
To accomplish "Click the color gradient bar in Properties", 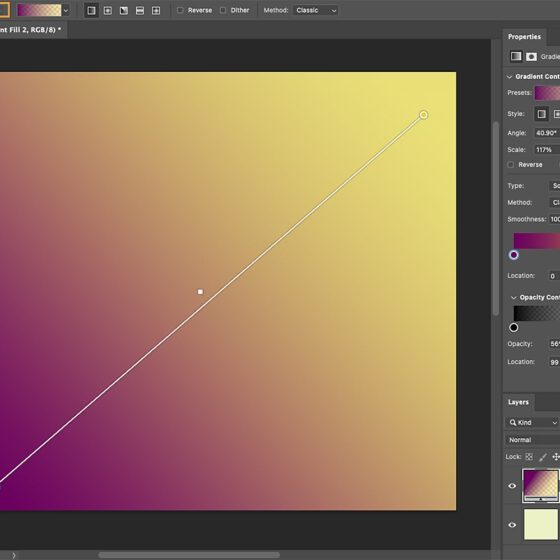I will pos(537,241).
